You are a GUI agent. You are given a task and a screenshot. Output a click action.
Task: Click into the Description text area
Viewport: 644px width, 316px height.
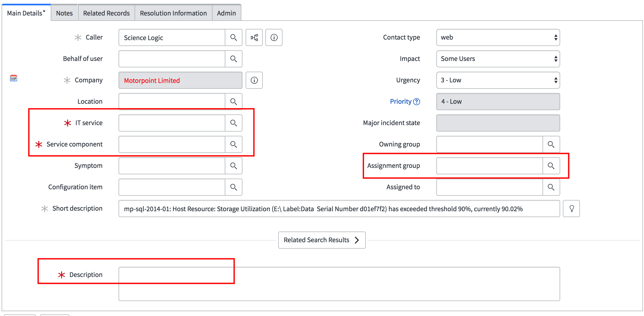(x=339, y=284)
